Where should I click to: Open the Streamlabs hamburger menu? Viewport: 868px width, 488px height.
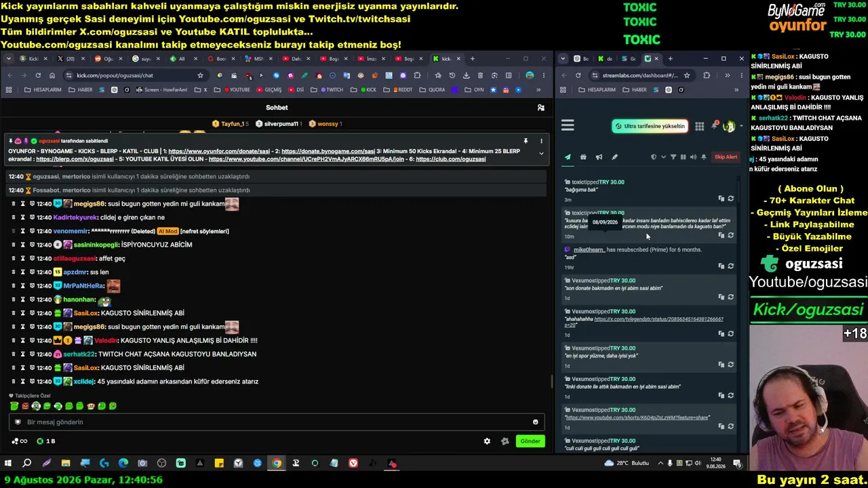click(x=568, y=125)
